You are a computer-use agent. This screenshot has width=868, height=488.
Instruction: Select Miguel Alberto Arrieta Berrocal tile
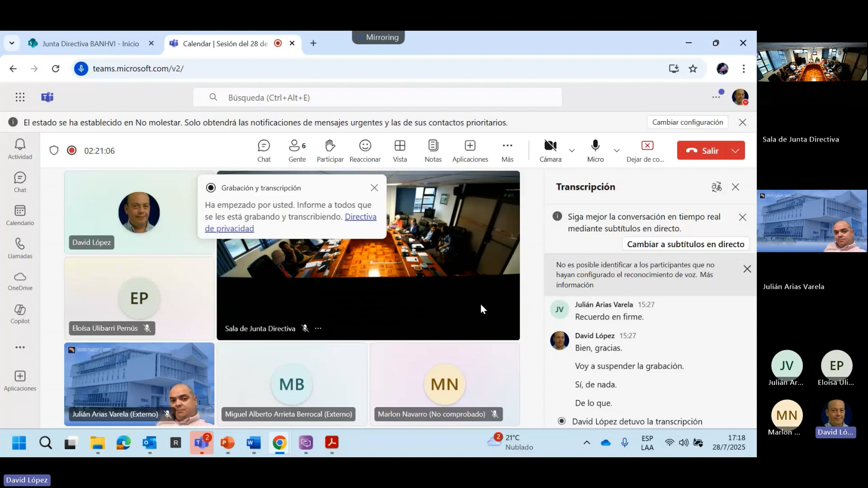point(292,384)
